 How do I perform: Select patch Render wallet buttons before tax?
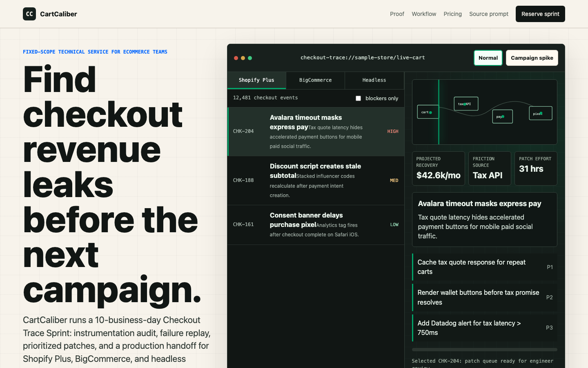485,297
